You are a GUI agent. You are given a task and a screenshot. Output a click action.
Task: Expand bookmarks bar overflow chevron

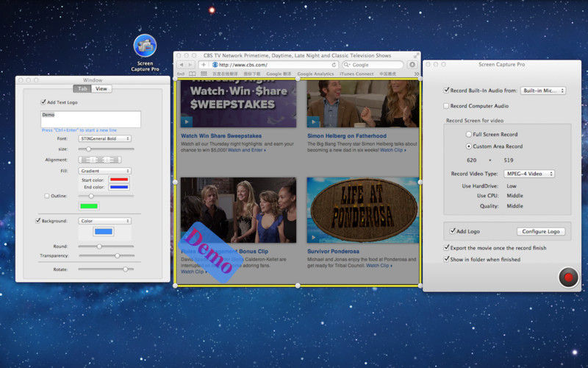coord(416,74)
